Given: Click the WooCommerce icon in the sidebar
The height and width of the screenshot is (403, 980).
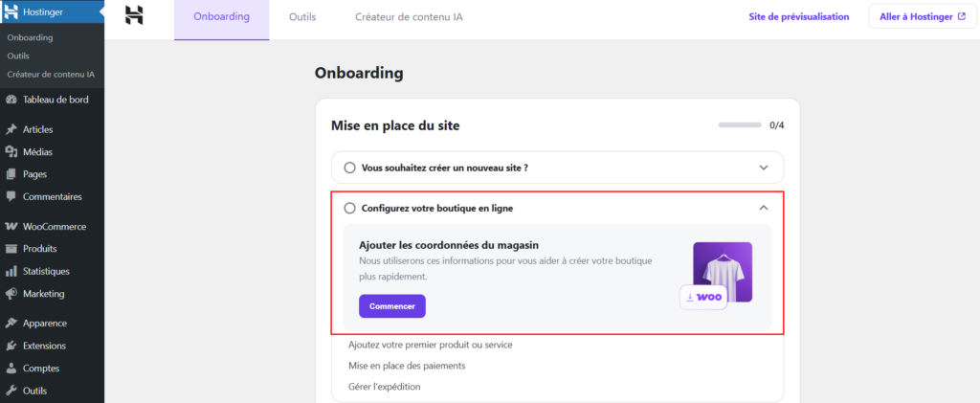Looking at the screenshot, I should click(x=11, y=227).
